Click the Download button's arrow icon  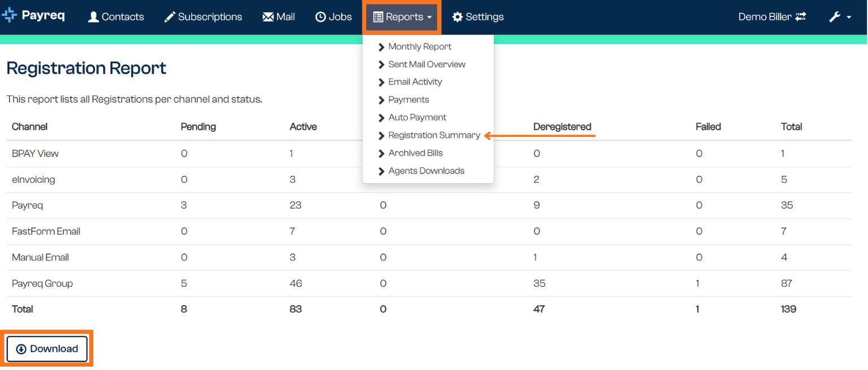point(21,349)
